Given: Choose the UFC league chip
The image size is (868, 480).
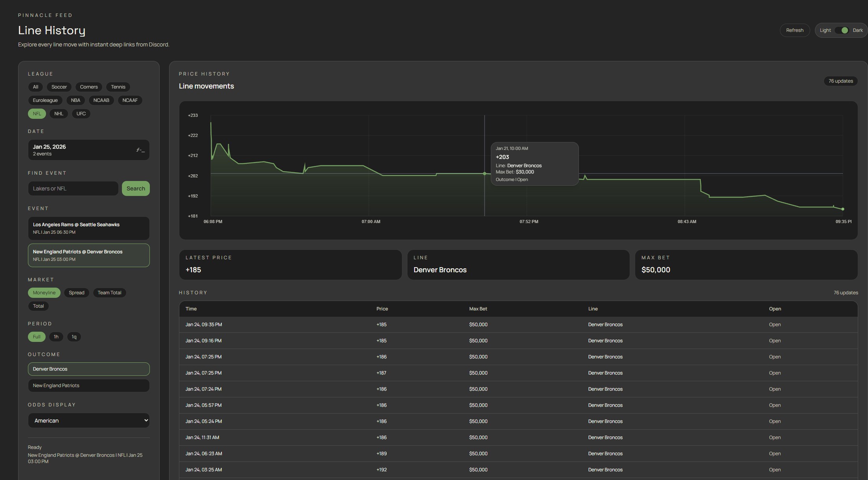Looking at the screenshot, I should pyautogui.click(x=81, y=114).
